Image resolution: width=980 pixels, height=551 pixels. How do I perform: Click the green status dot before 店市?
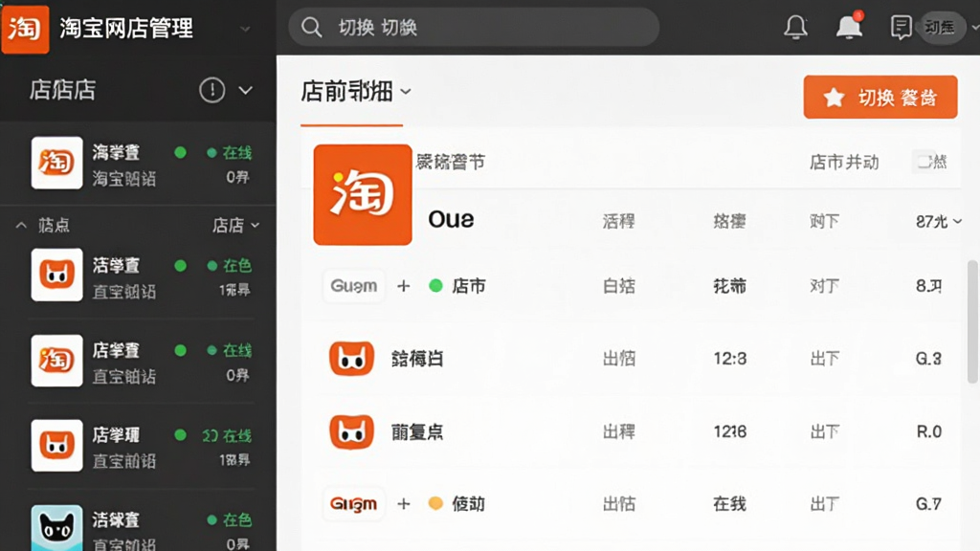[x=435, y=286]
